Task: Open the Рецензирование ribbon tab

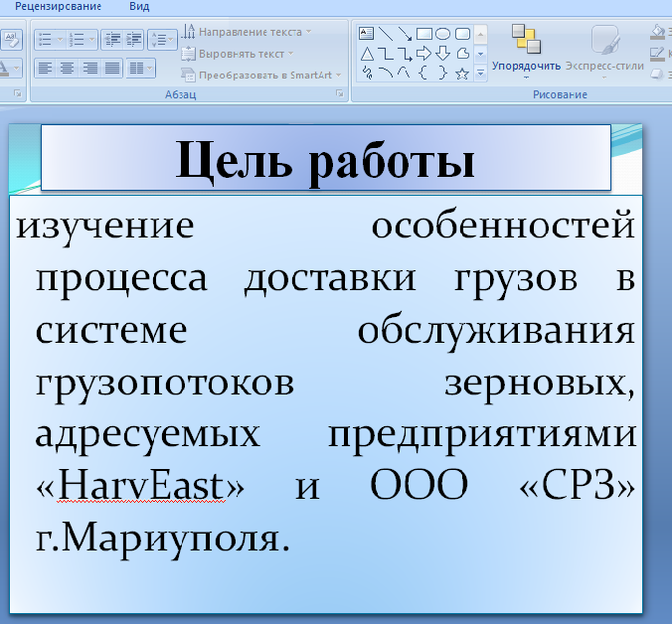Action: click(58, 6)
